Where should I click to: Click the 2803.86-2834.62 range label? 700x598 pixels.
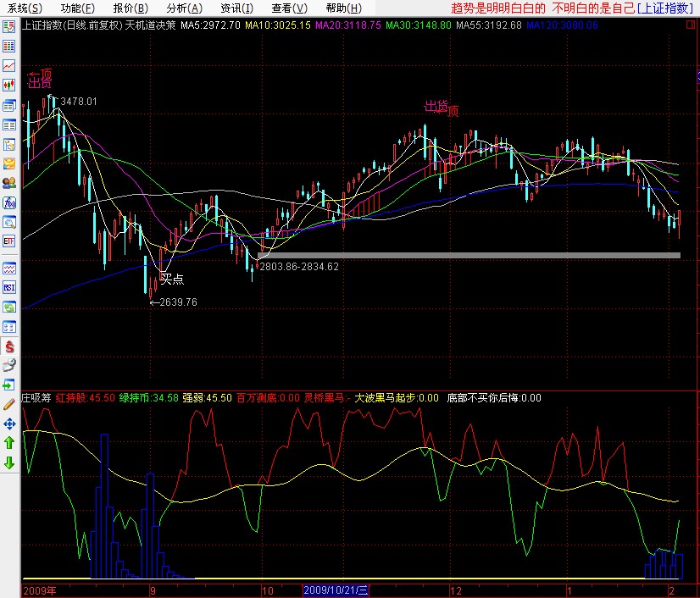point(299,267)
